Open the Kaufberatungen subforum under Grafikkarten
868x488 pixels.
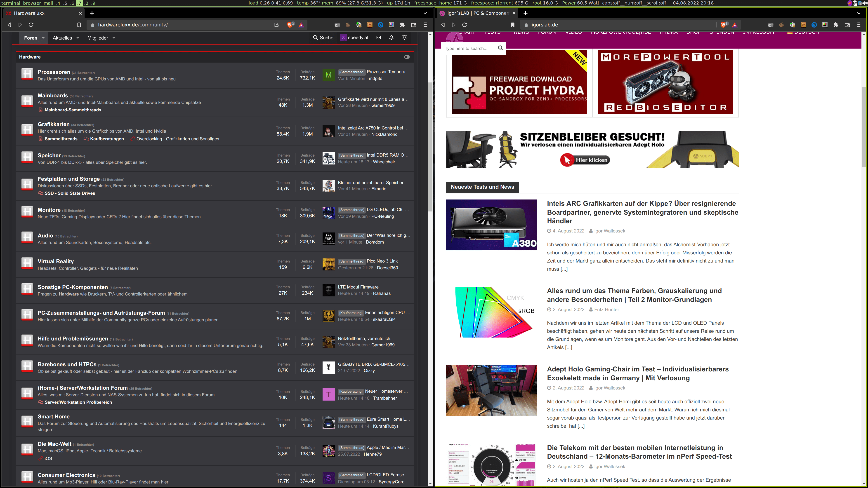coord(107,139)
